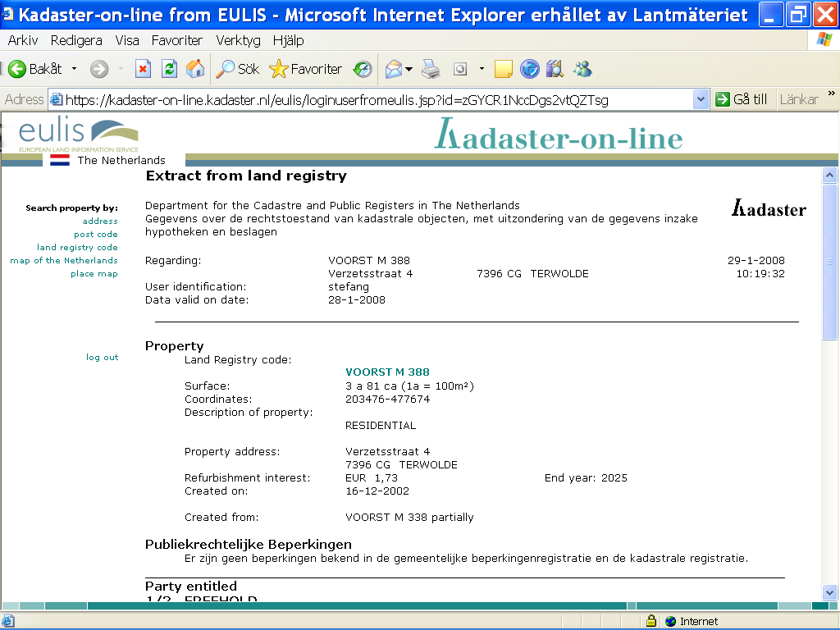Screen dimensions: 840x630
Task: Click the log out link
Action: [103, 358]
